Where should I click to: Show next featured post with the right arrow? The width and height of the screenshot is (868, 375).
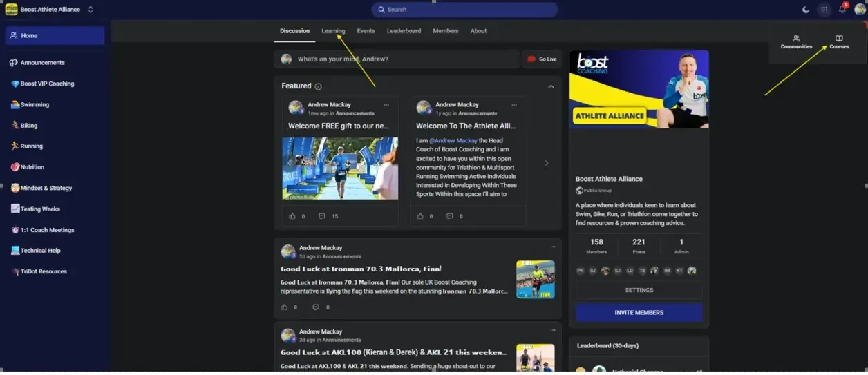pos(547,164)
